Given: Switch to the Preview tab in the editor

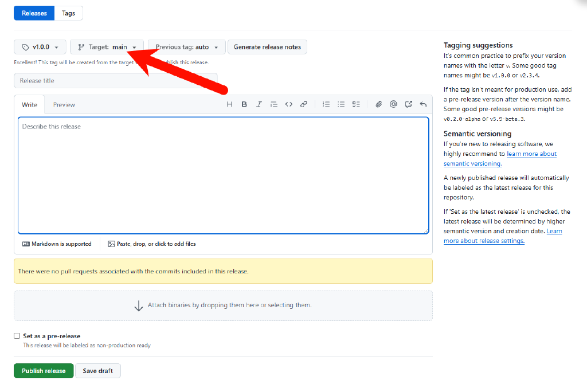Looking at the screenshot, I should pyautogui.click(x=64, y=104).
